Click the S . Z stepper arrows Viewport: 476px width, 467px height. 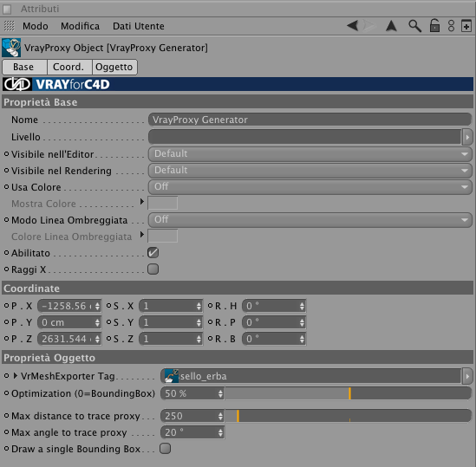coord(199,339)
